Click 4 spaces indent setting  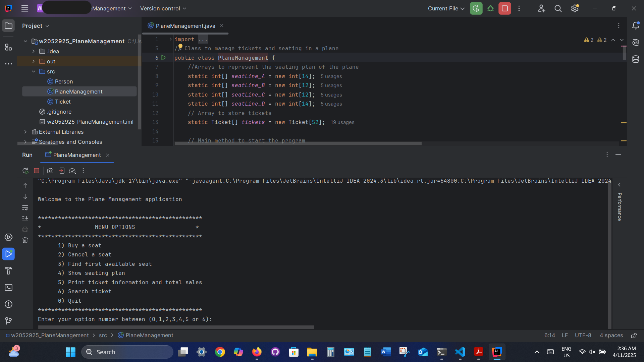click(x=611, y=336)
